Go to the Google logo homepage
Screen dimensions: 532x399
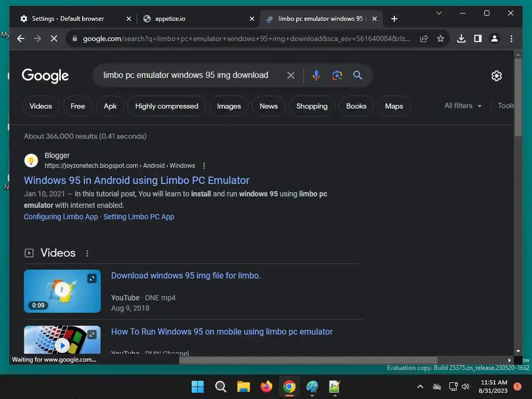click(45, 76)
